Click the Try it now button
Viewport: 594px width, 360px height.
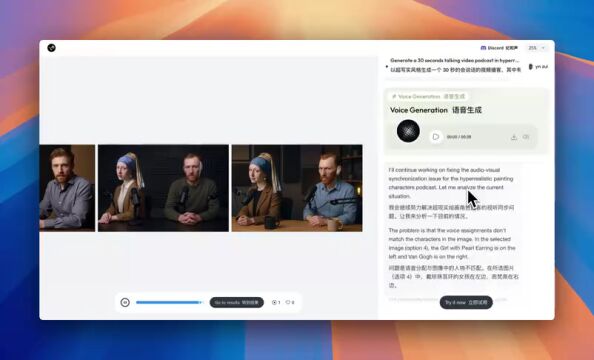pyautogui.click(x=466, y=302)
